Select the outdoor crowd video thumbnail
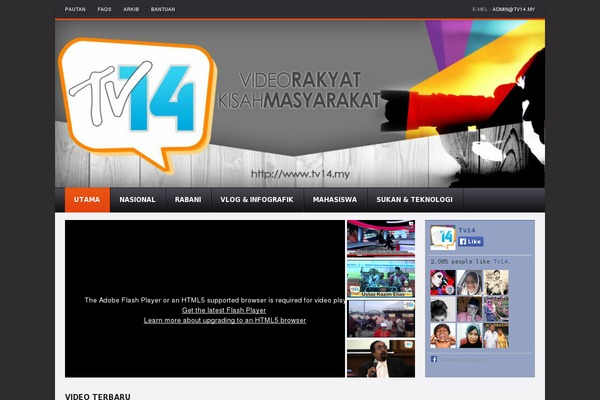Screen dimensions: 600x400 (381, 319)
